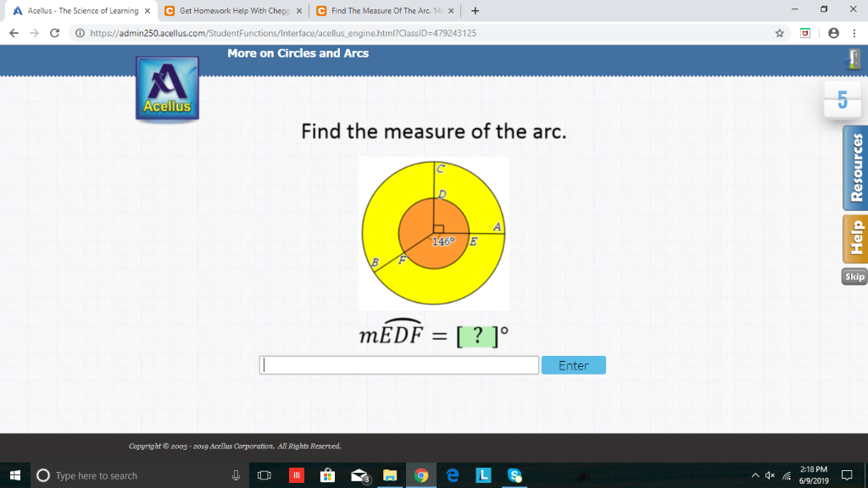Click inside the answer input field
868x488 pixels.
(398, 364)
